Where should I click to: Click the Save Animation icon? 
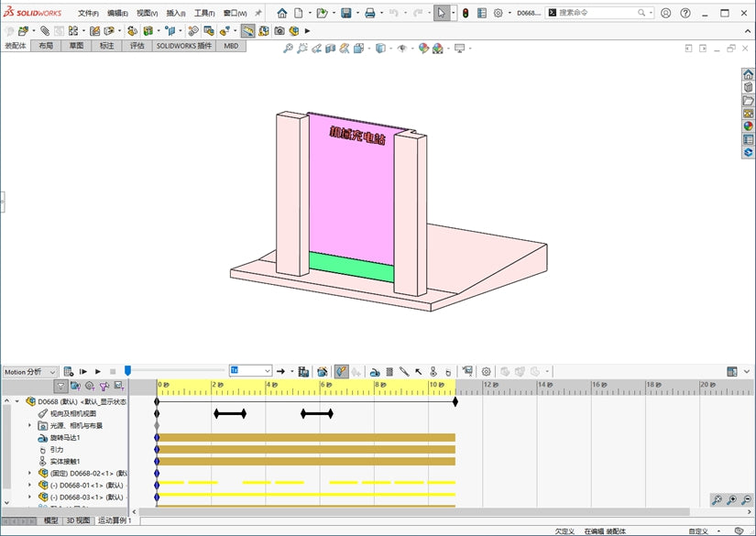pyautogui.click(x=303, y=372)
